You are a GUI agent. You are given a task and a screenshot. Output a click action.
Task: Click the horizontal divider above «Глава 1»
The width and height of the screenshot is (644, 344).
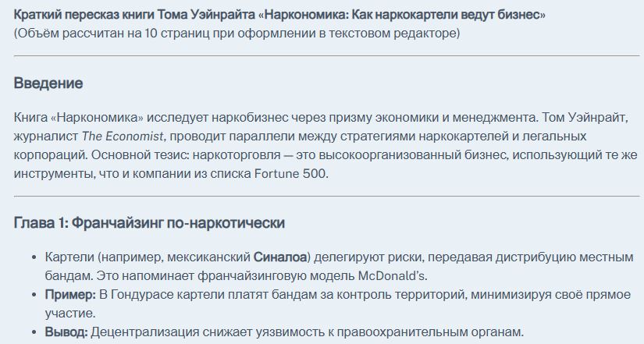point(326,197)
